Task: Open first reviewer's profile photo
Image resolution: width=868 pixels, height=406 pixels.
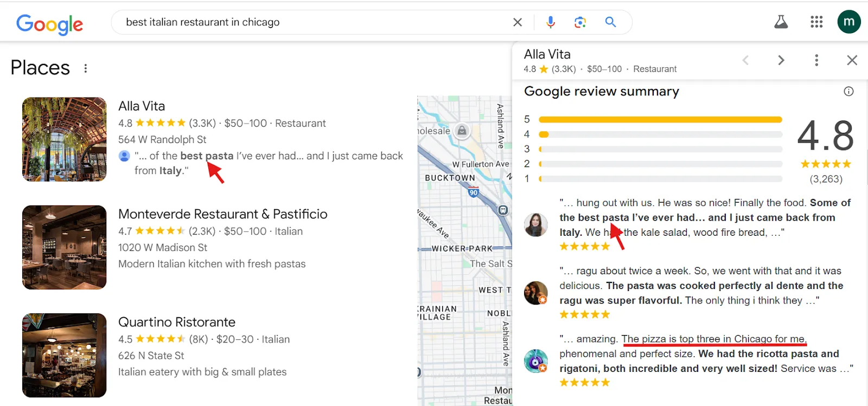Action: pos(535,224)
